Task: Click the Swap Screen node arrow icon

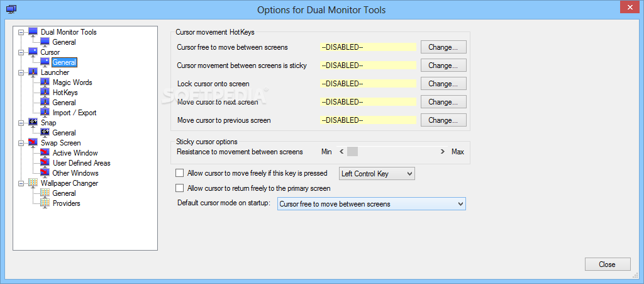Action: [33, 142]
